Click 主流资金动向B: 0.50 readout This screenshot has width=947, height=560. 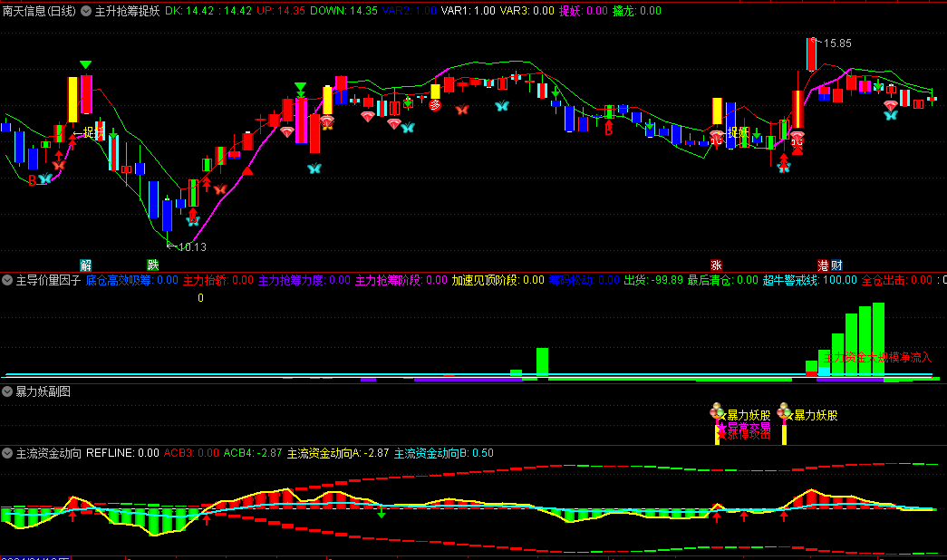click(x=444, y=453)
